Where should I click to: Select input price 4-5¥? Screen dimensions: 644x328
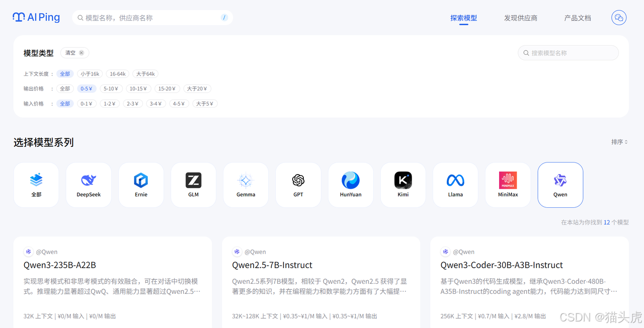(179, 104)
